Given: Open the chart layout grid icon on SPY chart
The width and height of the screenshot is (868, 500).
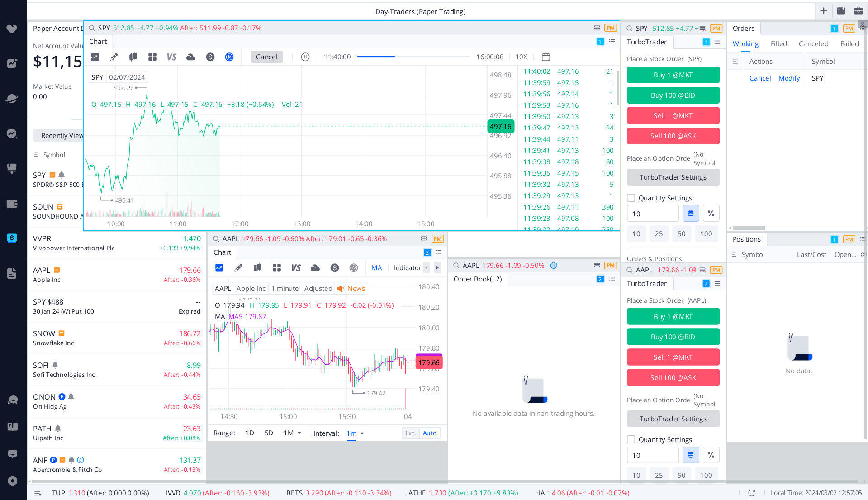Looking at the screenshot, I should (152, 57).
